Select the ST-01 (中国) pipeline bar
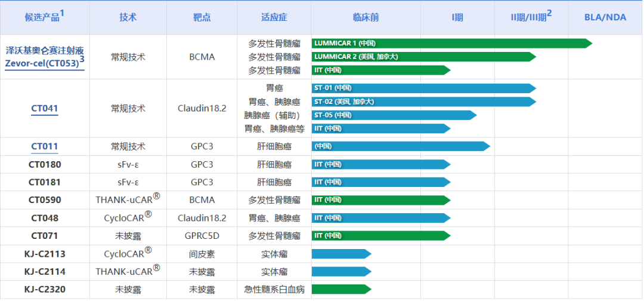The height and width of the screenshot is (301, 644). pos(423,88)
